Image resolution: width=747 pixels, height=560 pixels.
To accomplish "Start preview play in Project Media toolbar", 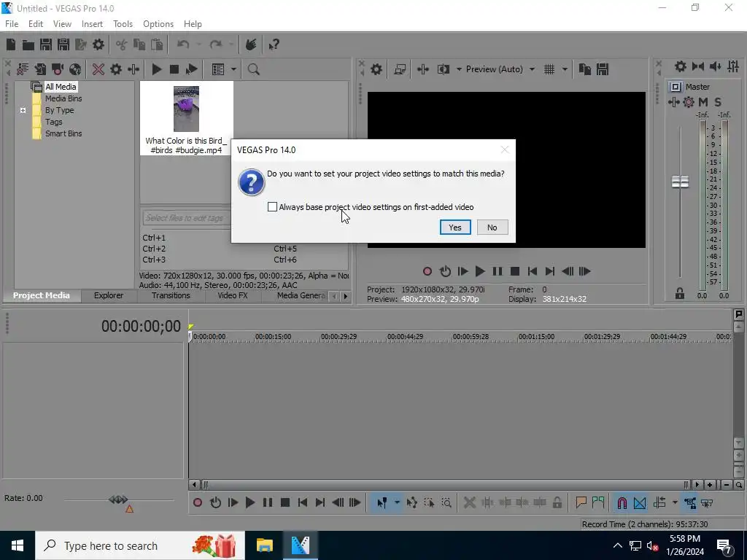I will pyautogui.click(x=156, y=69).
